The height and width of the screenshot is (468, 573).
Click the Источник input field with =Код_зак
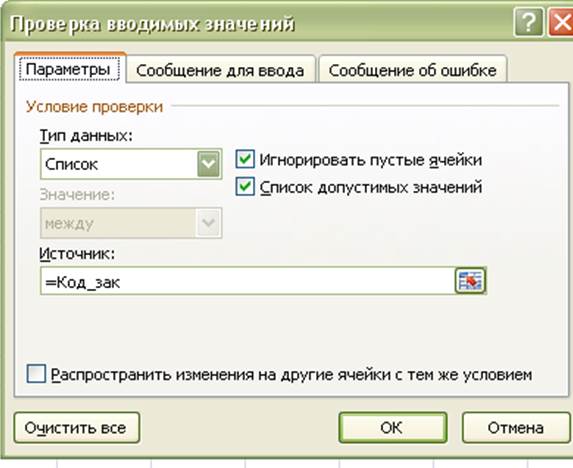click(247, 281)
